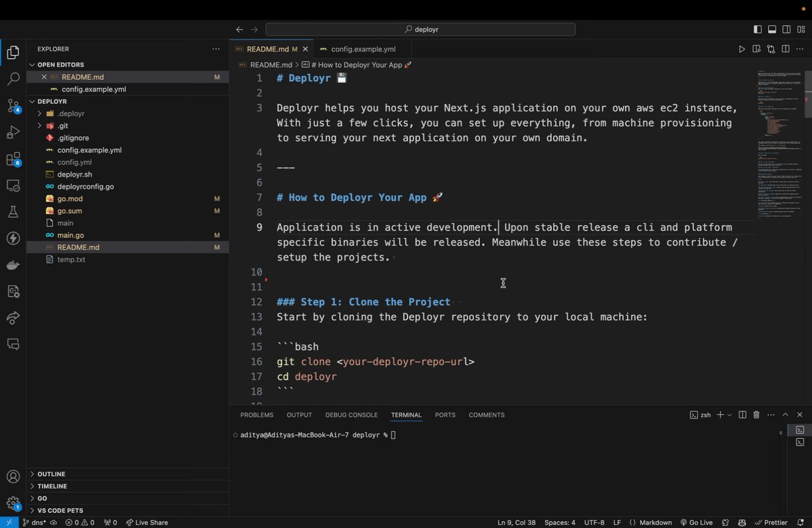The height and width of the screenshot is (528, 812).
Task: Open the OUTPUT panel tab
Action: coord(299,415)
